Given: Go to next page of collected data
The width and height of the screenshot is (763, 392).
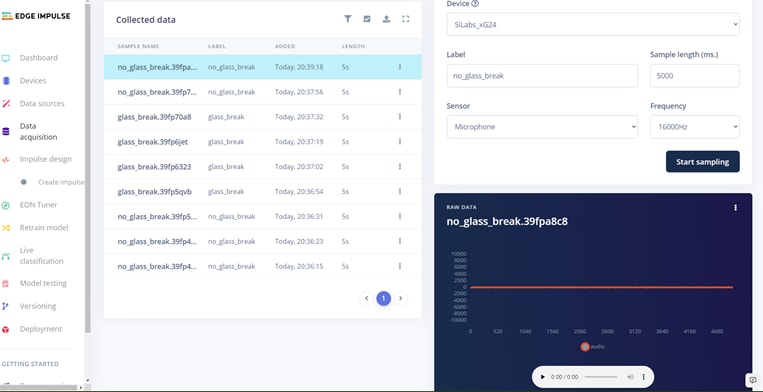Looking at the screenshot, I should point(400,298).
